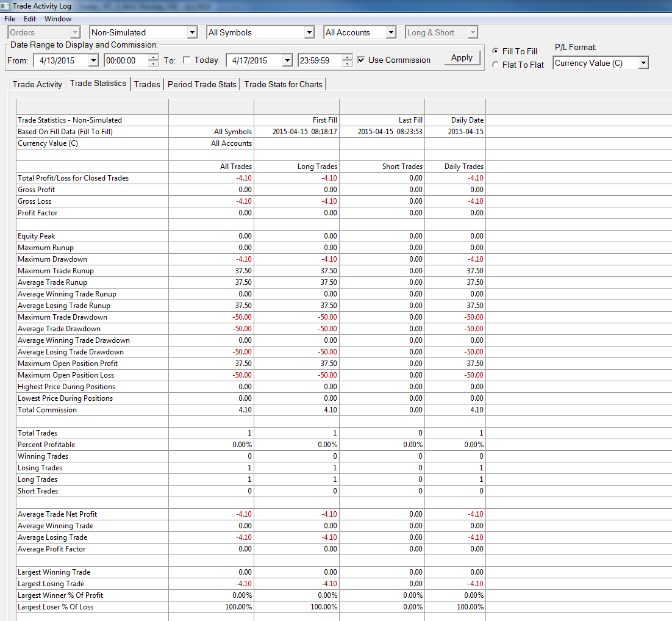Click the Percent Profitable row label

[x=46, y=445]
